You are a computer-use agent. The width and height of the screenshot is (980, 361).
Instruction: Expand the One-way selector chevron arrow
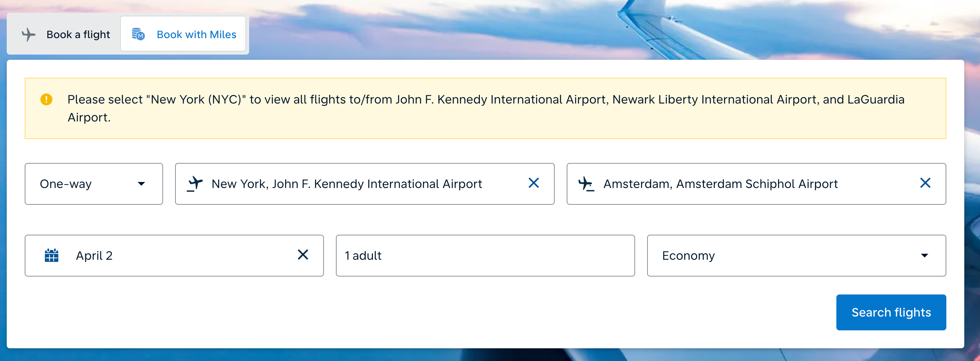tap(141, 184)
